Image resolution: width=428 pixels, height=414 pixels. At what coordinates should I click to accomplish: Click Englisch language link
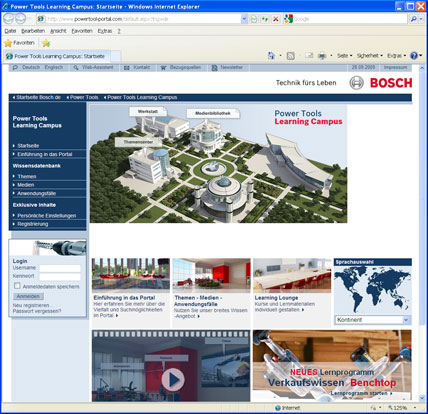point(54,67)
